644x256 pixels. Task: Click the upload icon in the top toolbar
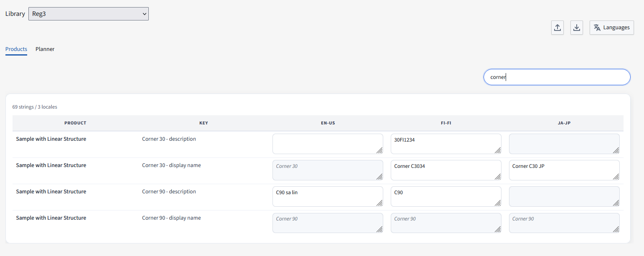click(557, 27)
